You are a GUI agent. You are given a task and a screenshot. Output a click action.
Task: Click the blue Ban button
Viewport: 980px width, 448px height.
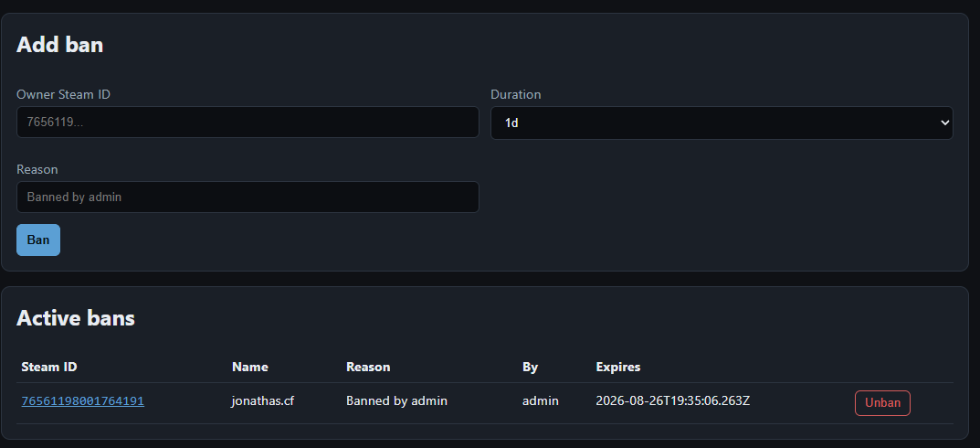point(38,240)
